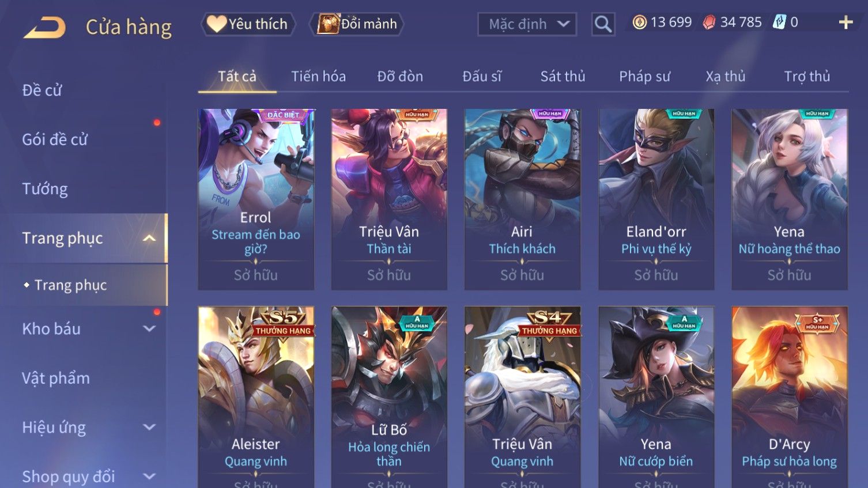
Task: Select the Errol Stream đến bao giờ skin card
Action: [256, 199]
